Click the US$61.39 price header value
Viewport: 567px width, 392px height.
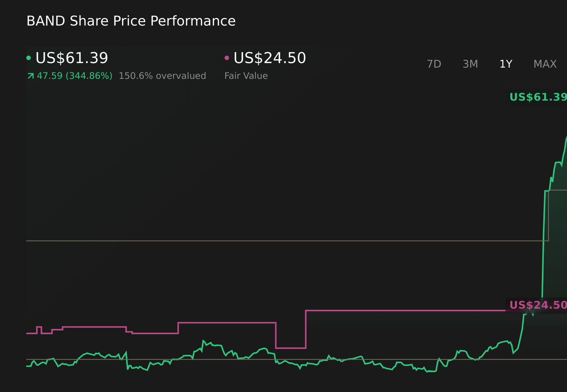(x=72, y=58)
